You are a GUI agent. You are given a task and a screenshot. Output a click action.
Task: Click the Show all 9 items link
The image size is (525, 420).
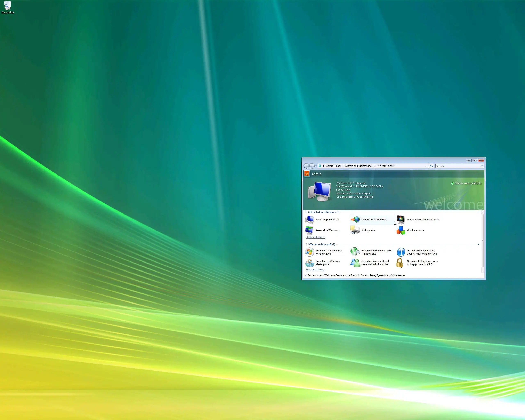coord(315,237)
